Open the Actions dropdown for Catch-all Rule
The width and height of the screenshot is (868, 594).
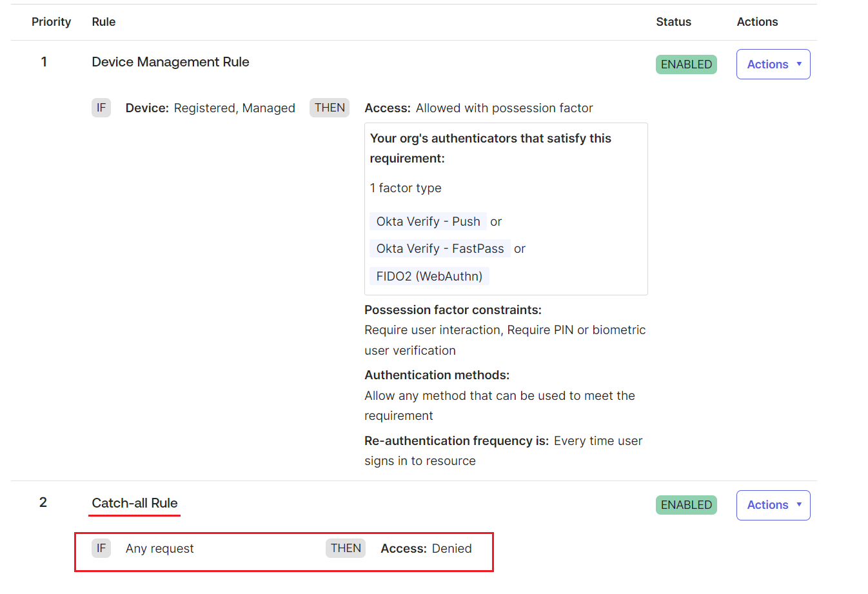(773, 505)
